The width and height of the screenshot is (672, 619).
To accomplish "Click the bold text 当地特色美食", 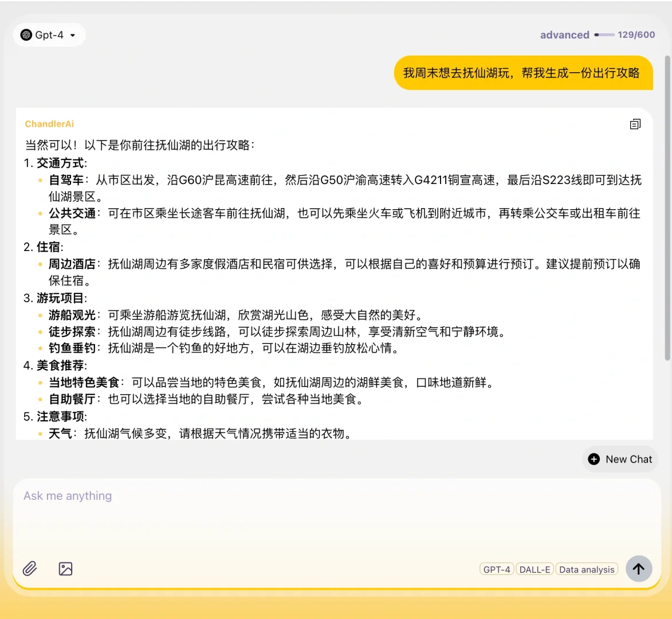I will click(84, 382).
